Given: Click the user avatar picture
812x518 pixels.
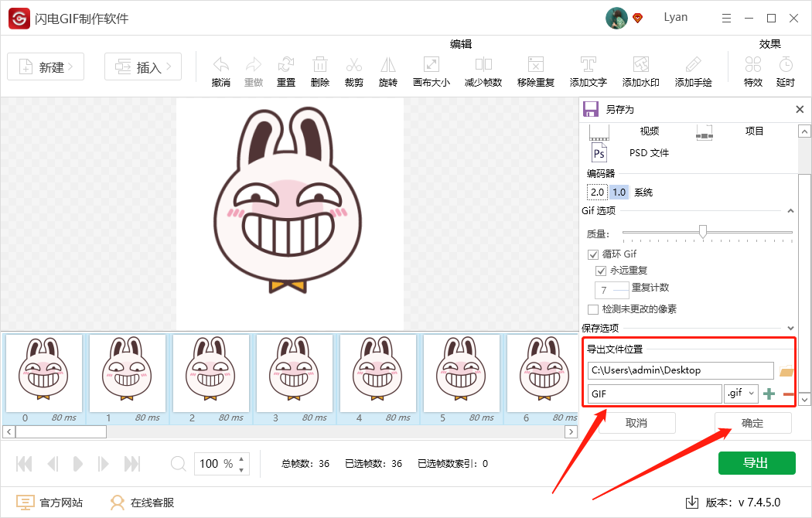Looking at the screenshot, I should click(x=616, y=18).
